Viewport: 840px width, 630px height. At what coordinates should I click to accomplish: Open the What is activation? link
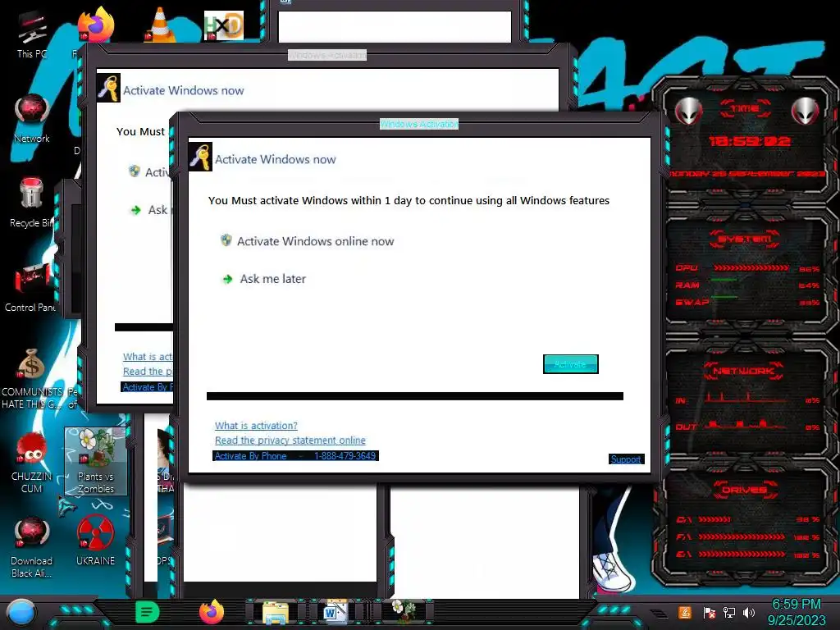coord(256,426)
